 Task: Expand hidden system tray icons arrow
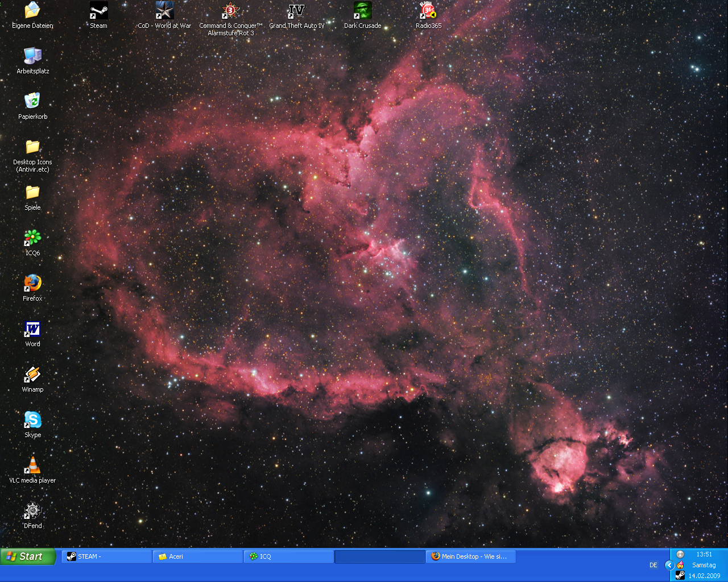coord(669,565)
